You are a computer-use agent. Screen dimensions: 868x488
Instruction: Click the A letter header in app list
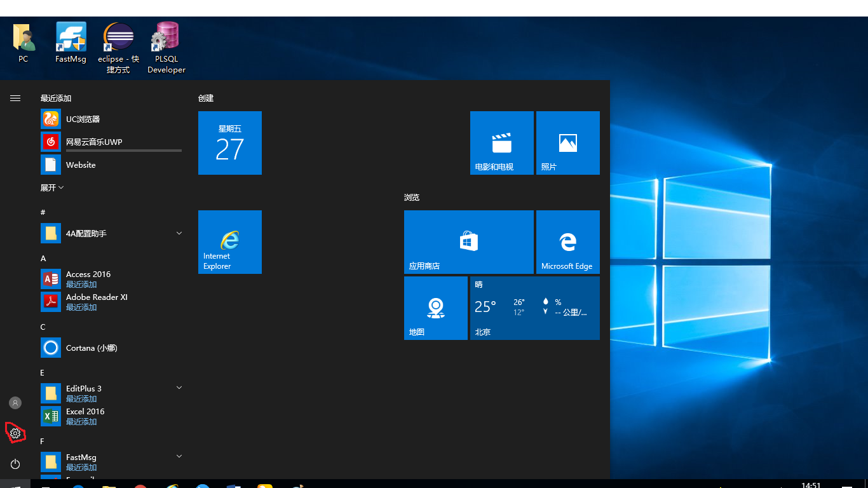point(43,259)
